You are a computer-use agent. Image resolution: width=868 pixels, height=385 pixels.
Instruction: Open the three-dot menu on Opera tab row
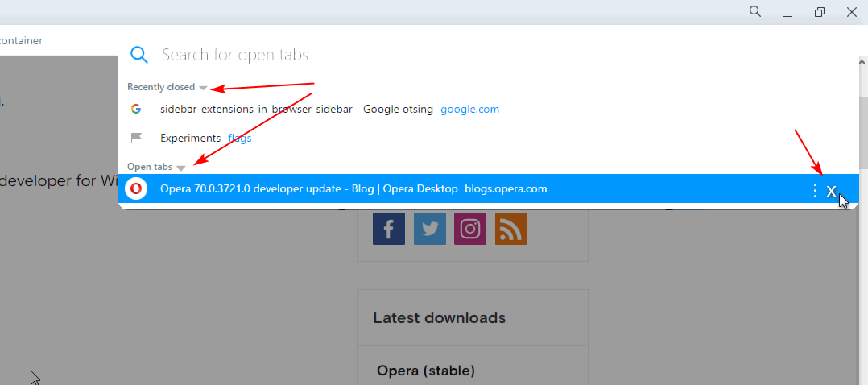click(x=814, y=191)
